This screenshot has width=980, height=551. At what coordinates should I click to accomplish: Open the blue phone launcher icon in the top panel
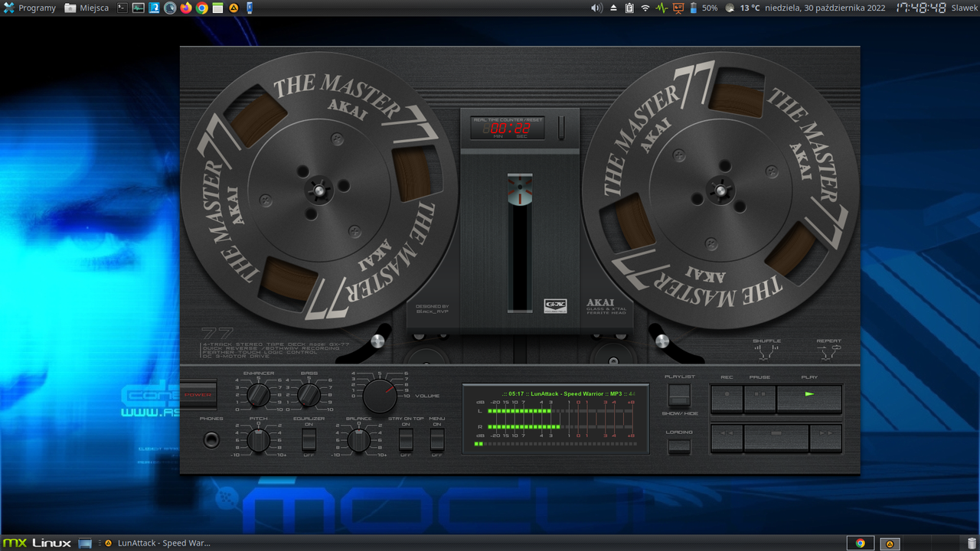tap(250, 8)
